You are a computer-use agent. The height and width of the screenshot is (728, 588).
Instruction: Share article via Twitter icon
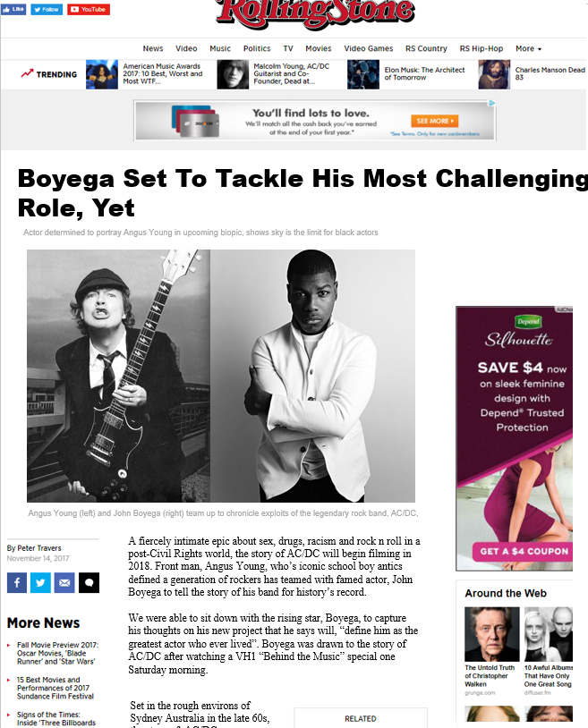pos(40,583)
